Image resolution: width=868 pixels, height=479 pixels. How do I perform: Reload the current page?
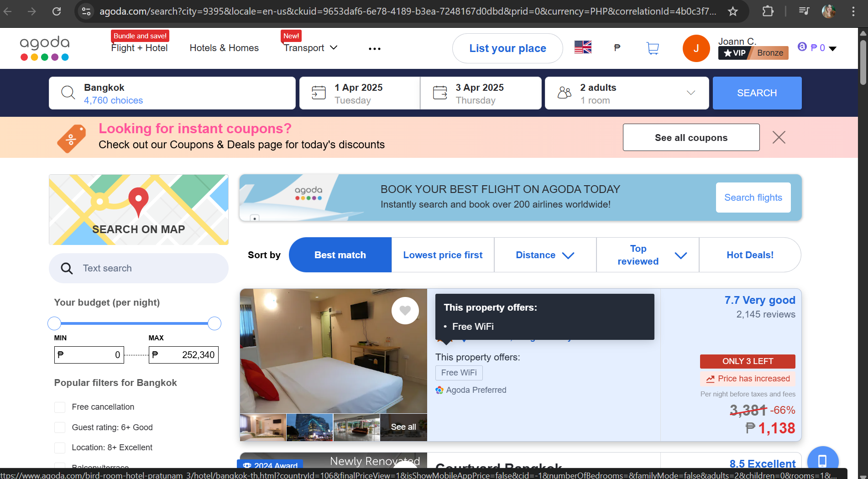57,11
